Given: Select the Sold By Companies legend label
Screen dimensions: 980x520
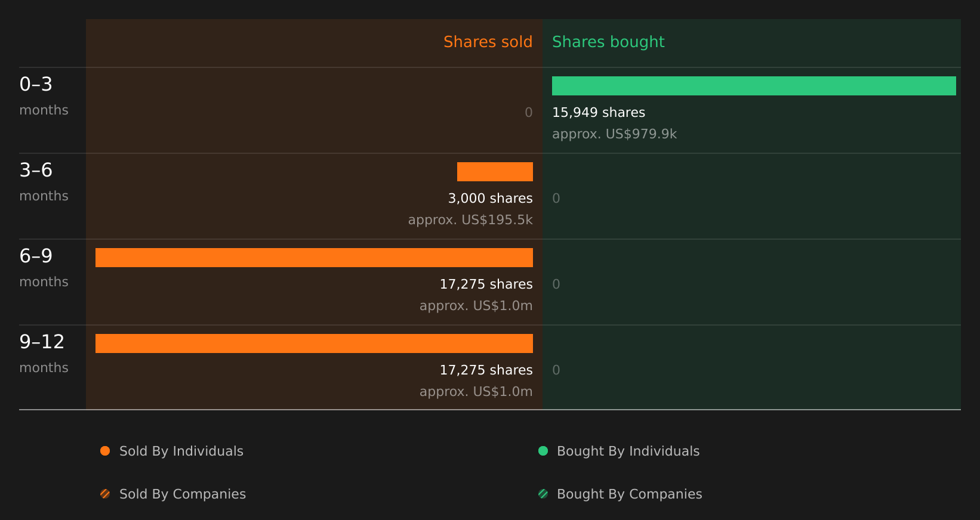Looking at the screenshot, I should [x=183, y=494].
